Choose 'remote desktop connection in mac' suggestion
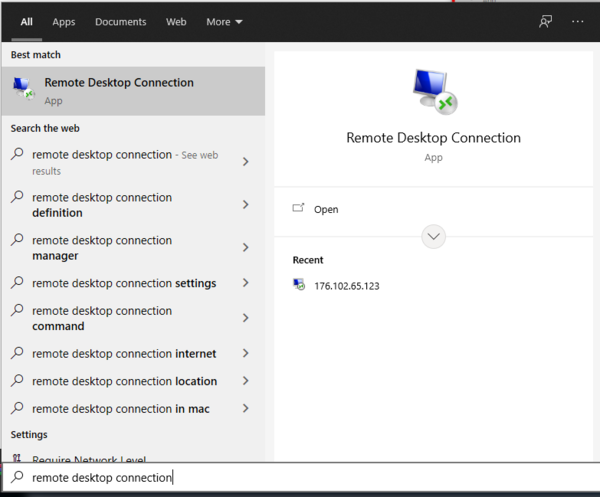The height and width of the screenshot is (497, 600). (120, 408)
